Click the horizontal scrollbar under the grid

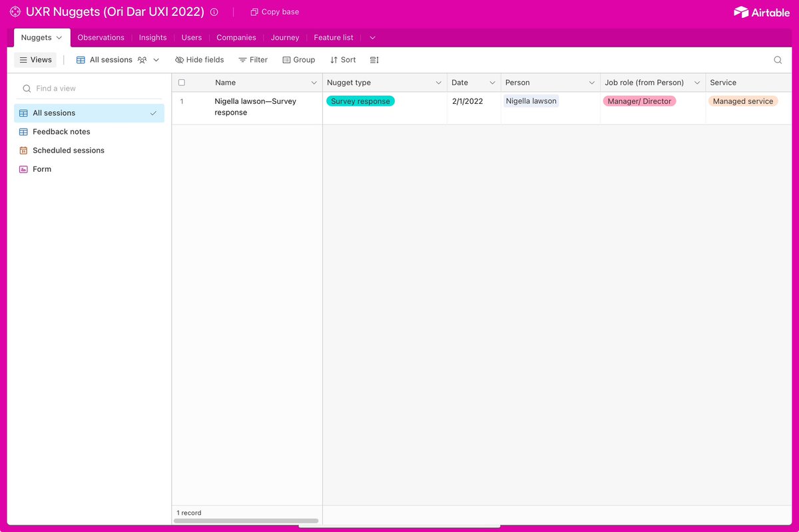coord(246,521)
